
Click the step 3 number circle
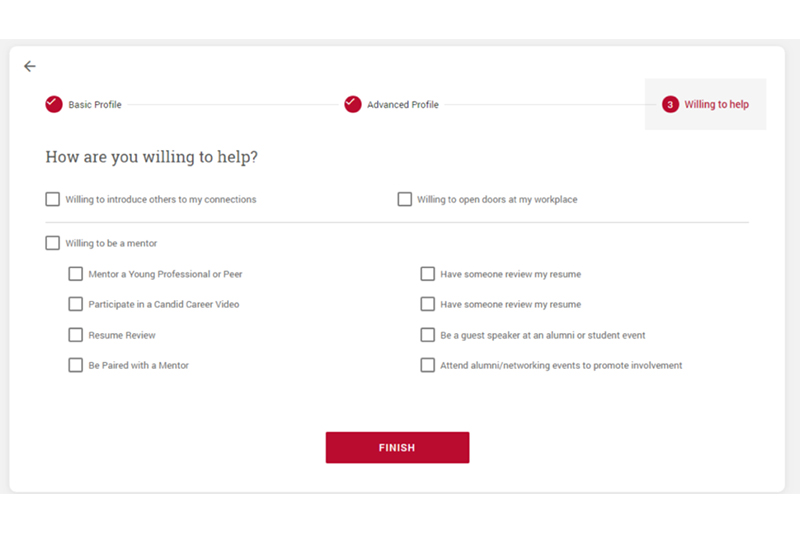pyautogui.click(x=670, y=104)
